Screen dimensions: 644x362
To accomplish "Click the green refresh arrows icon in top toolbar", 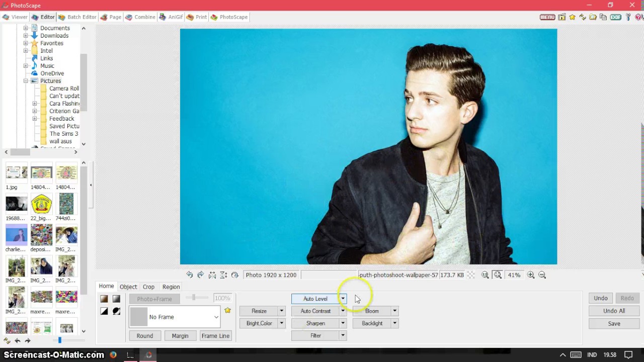I will click(x=583, y=17).
